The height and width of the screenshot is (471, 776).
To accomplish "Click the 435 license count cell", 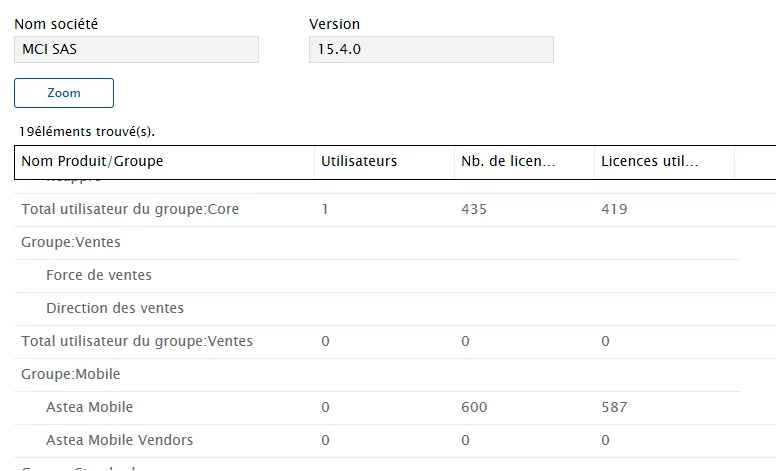I will click(474, 209).
